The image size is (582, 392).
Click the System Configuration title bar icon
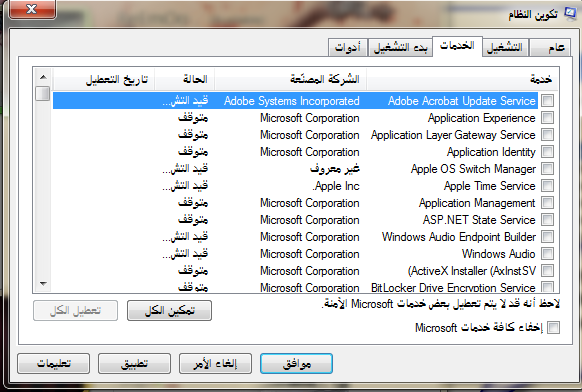tap(570, 14)
